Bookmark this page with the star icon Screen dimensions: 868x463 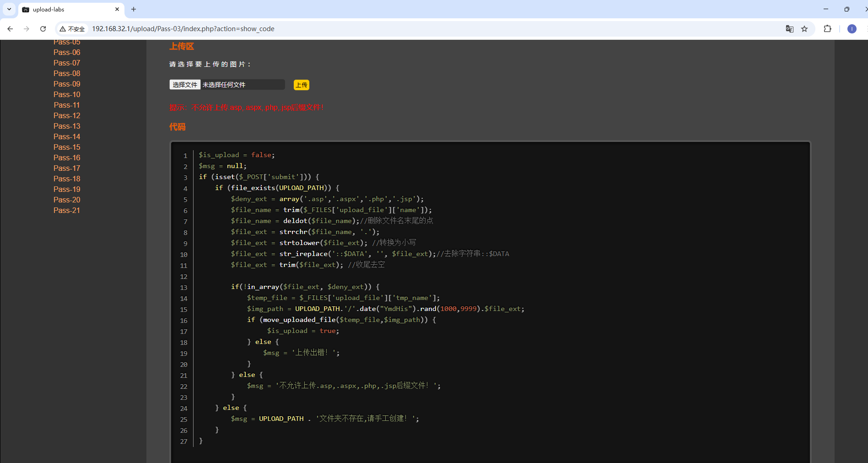click(x=804, y=29)
